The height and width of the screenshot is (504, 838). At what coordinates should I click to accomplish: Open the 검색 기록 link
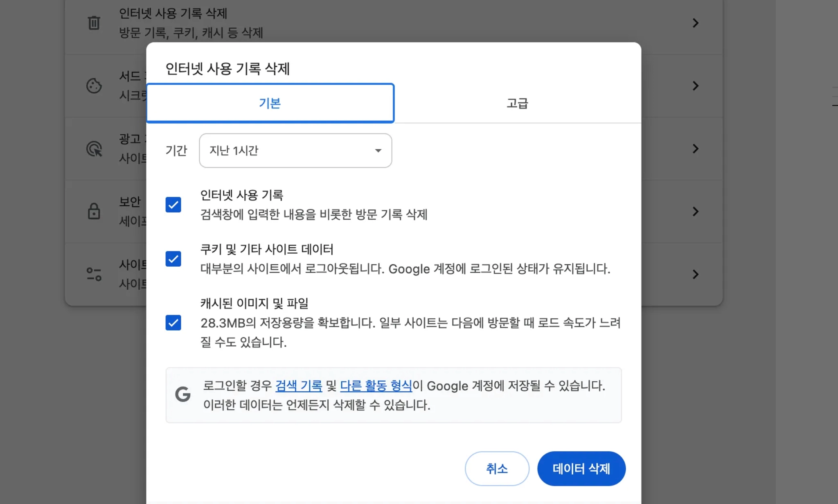[x=298, y=385]
